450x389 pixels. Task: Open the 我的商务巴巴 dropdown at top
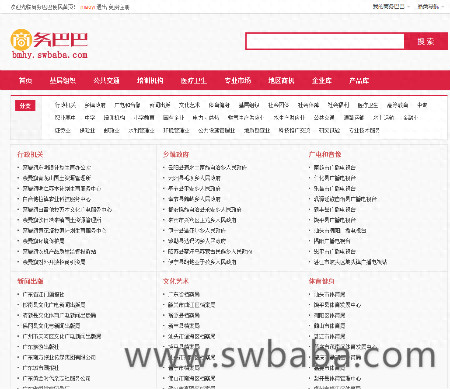click(x=391, y=6)
